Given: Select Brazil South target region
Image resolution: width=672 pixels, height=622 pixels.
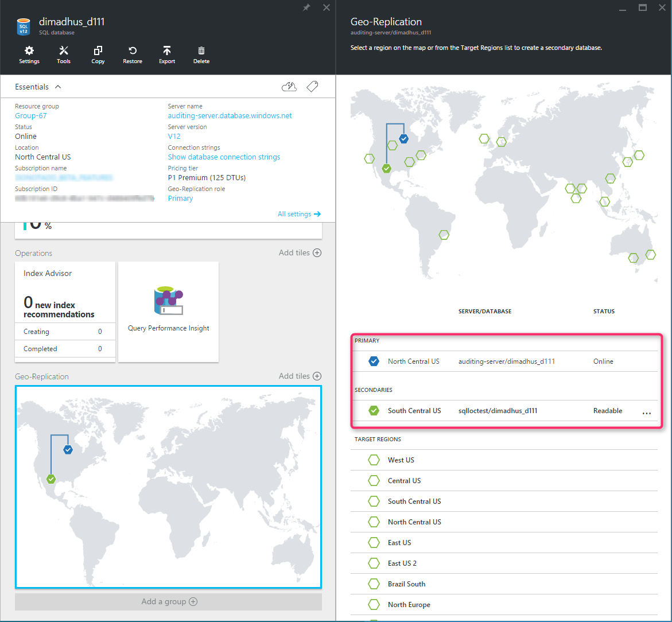Looking at the screenshot, I should (406, 584).
